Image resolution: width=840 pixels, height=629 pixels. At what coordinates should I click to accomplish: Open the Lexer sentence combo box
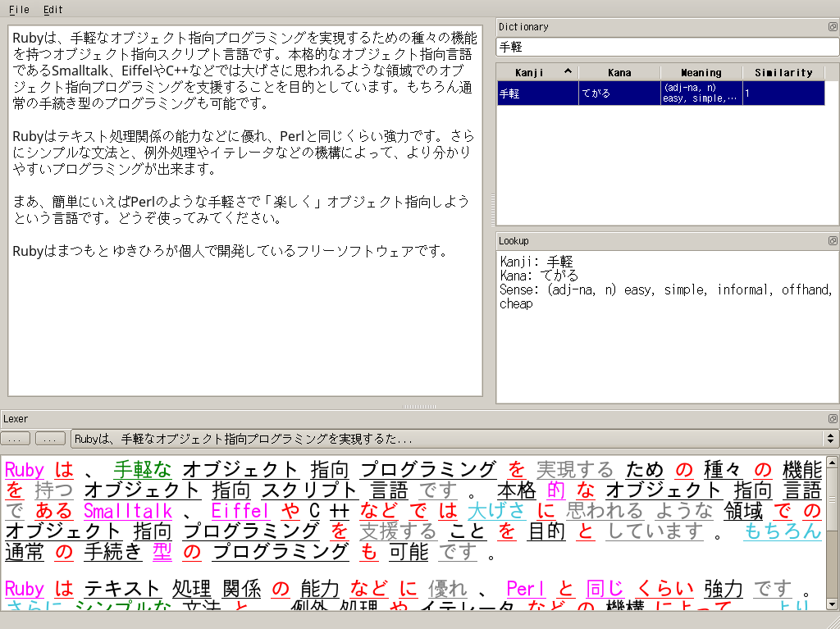coord(454,439)
